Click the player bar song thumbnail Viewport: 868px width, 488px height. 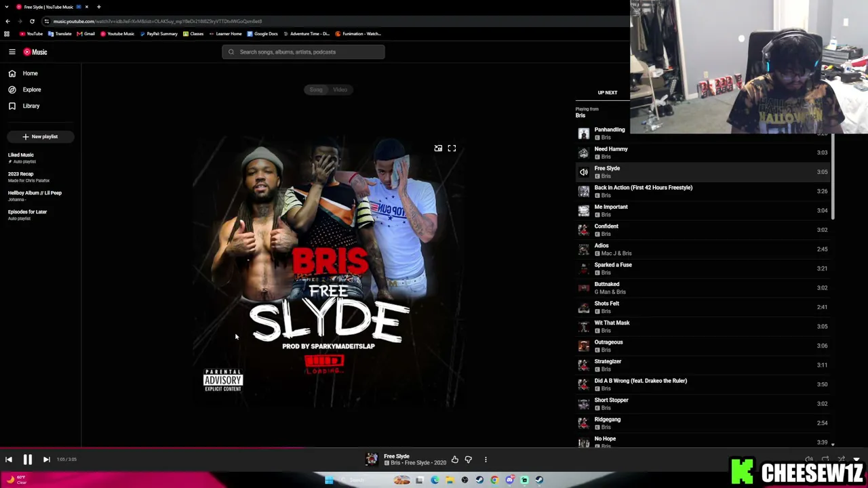coord(372,460)
